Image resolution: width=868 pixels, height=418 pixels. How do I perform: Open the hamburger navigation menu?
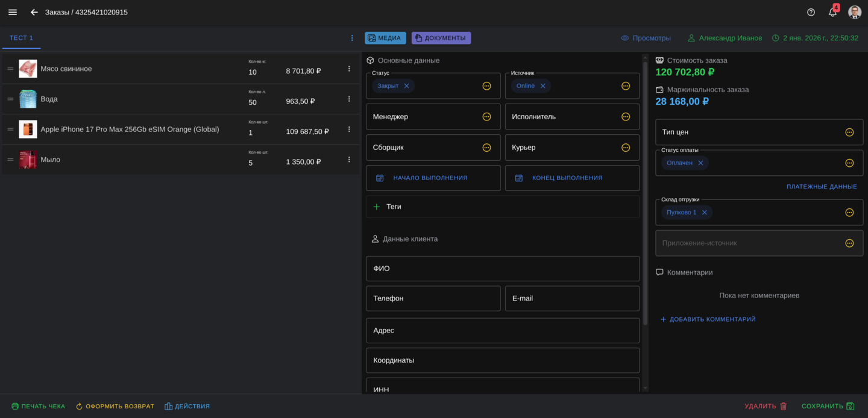click(x=13, y=12)
